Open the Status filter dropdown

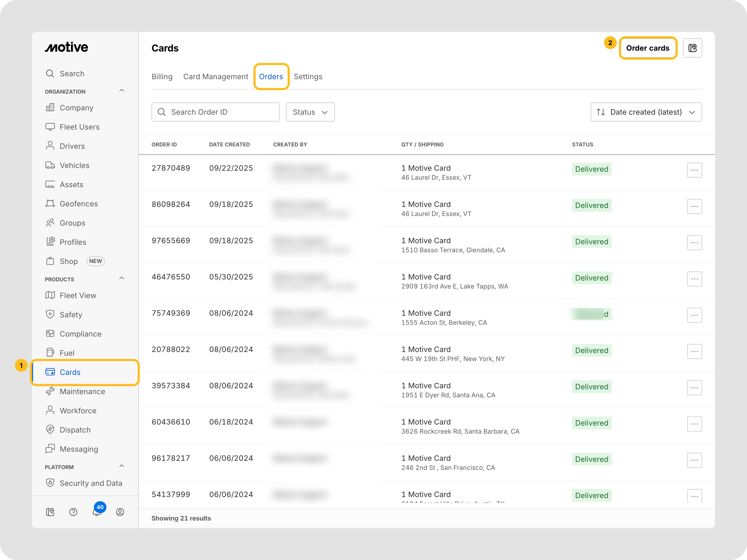310,112
